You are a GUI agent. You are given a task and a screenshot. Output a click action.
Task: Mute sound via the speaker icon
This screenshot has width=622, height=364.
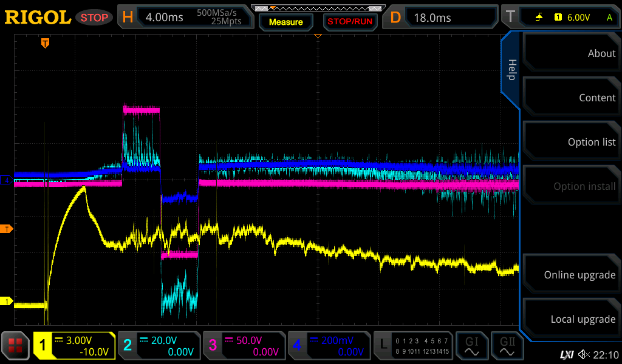tap(584, 354)
